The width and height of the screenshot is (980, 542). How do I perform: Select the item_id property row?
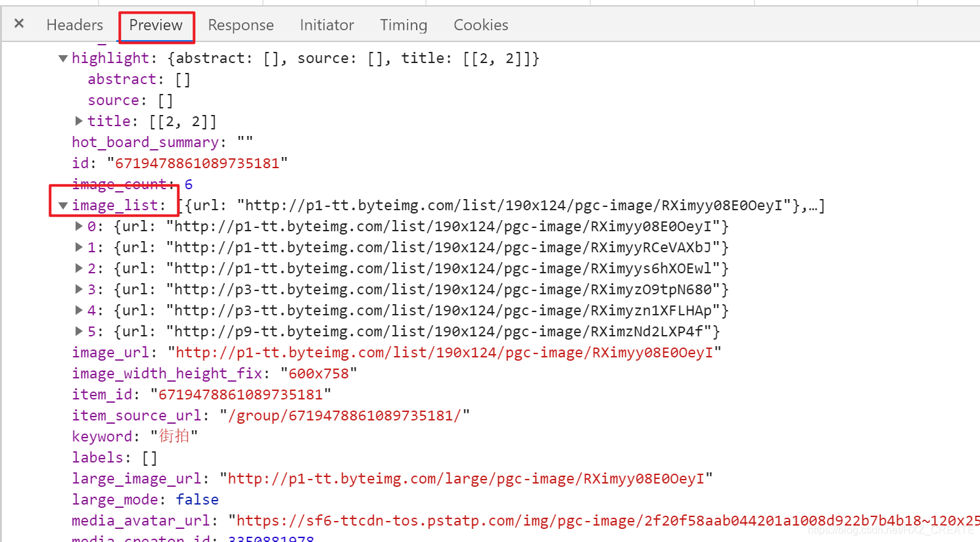click(202, 395)
